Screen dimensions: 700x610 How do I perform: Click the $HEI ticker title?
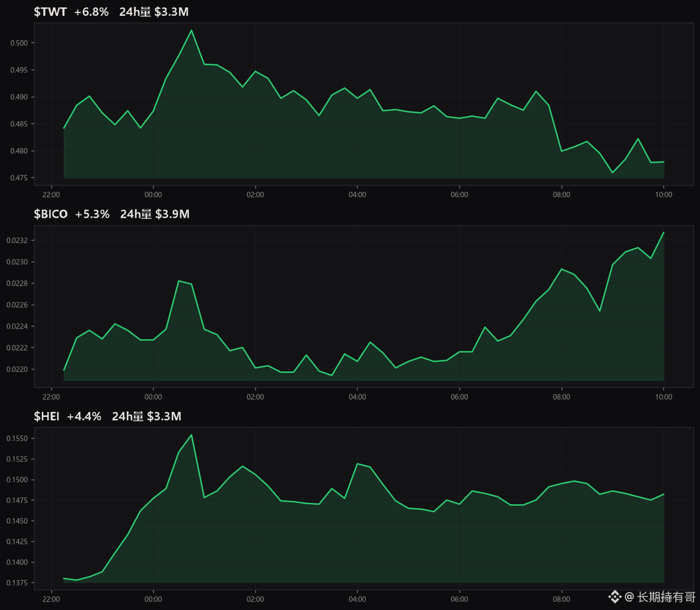[x=46, y=416]
